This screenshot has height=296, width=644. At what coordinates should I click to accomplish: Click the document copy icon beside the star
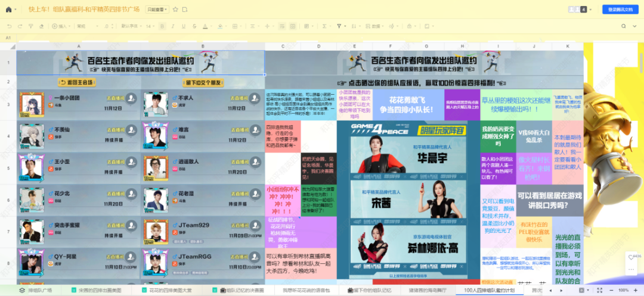[x=185, y=10]
